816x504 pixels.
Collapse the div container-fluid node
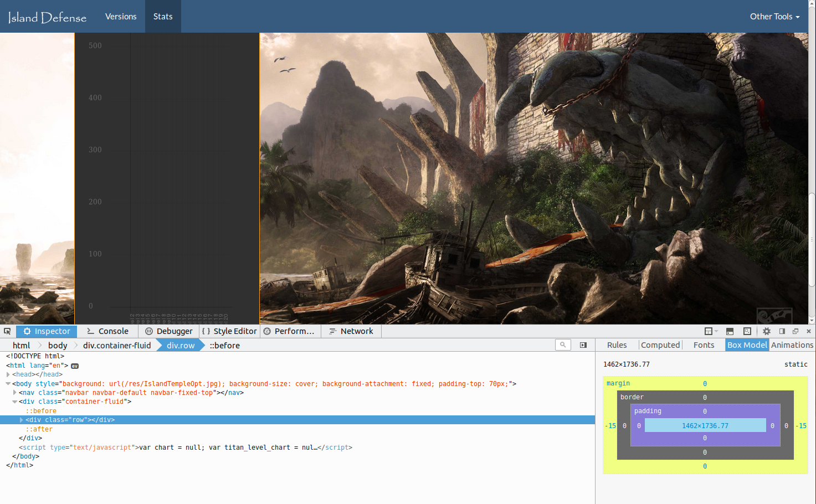click(15, 402)
